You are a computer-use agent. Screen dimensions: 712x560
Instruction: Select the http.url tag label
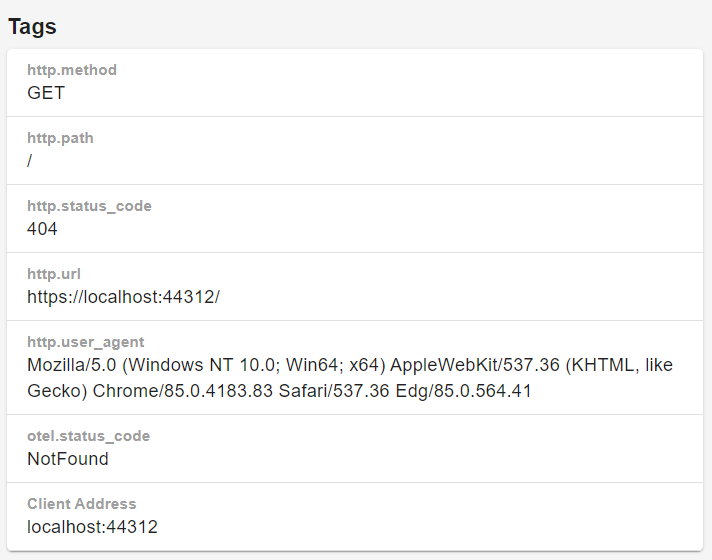click(54, 274)
